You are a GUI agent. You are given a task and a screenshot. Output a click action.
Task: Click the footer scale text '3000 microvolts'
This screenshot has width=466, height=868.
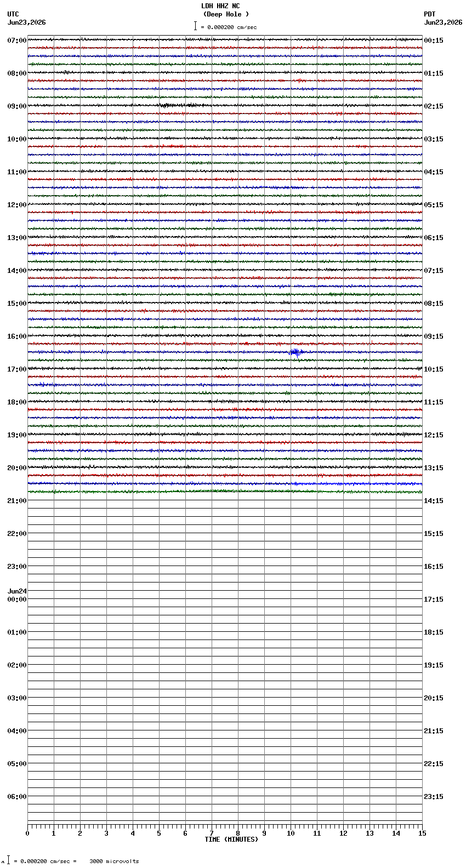[x=114, y=861]
